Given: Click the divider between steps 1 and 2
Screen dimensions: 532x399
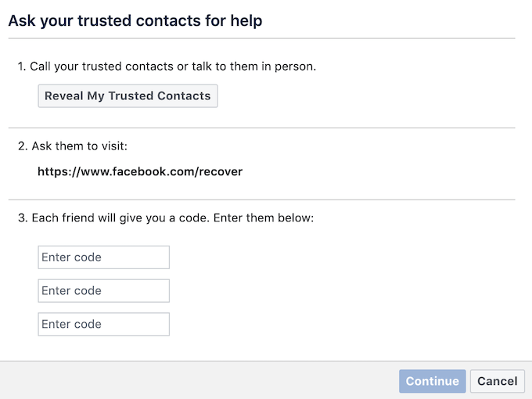Looking at the screenshot, I should (x=261, y=128).
